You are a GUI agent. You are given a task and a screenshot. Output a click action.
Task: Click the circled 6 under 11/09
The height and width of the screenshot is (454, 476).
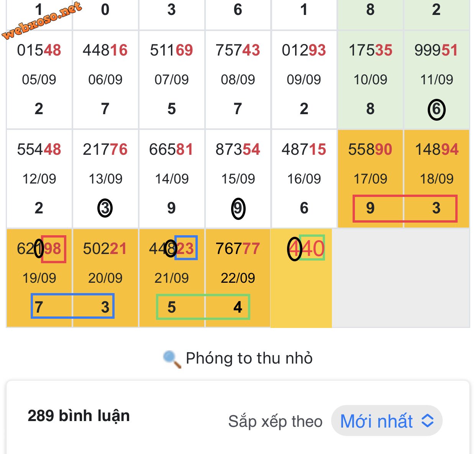click(437, 110)
